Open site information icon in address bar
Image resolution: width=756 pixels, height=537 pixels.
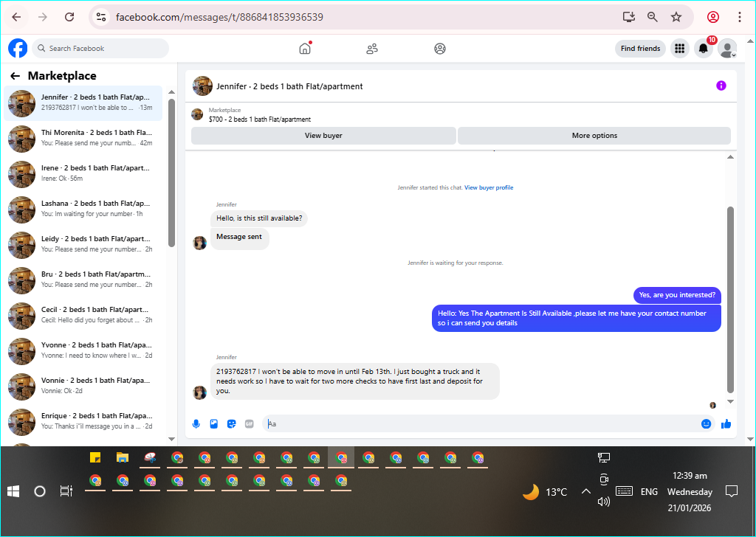(x=100, y=17)
